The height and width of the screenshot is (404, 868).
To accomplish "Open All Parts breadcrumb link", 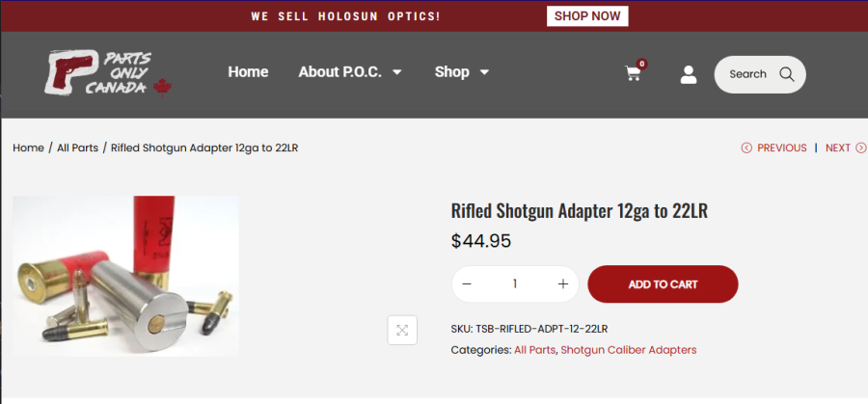I will (x=77, y=148).
